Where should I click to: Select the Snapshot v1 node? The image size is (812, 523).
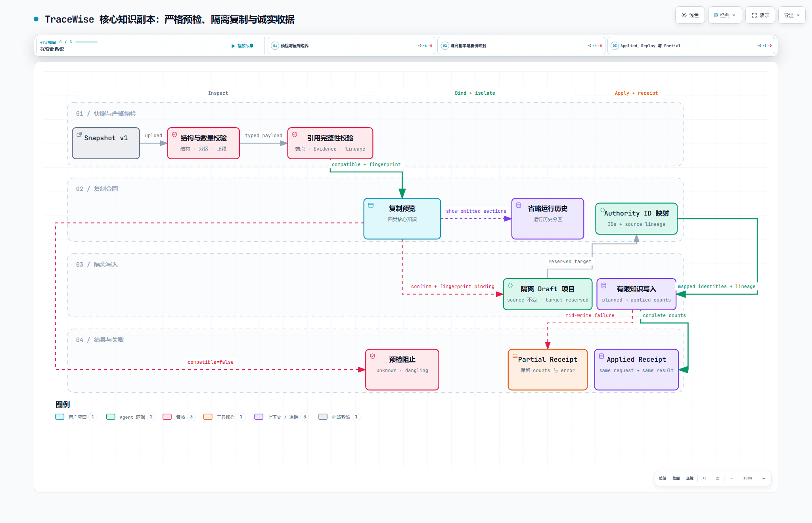106,143
